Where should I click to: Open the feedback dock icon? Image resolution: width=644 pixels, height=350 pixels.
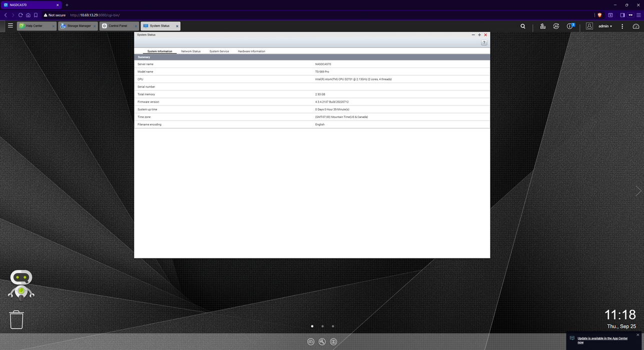click(x=334, y=342)
